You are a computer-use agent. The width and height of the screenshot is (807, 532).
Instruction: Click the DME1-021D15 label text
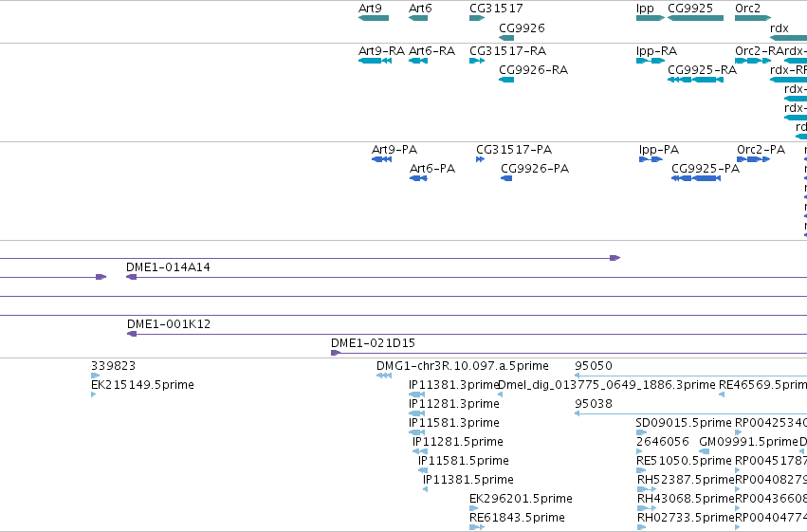click(x=373, y=343)
